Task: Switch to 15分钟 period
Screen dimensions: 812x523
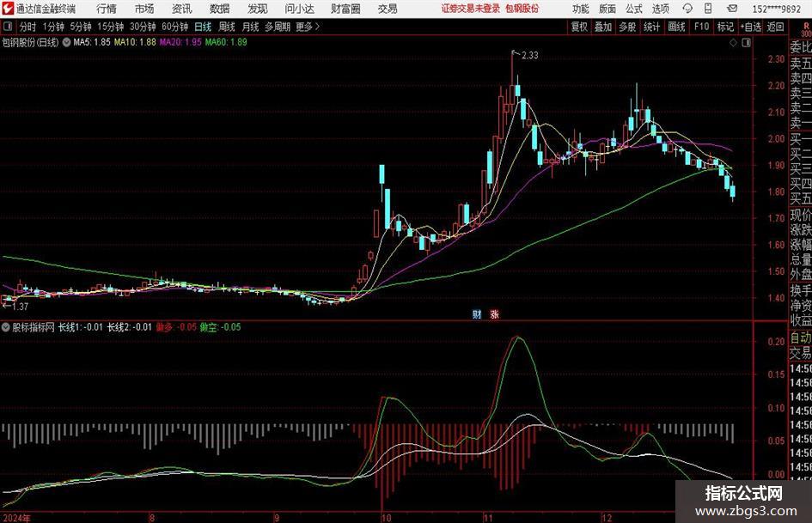Action: point(110,27)
